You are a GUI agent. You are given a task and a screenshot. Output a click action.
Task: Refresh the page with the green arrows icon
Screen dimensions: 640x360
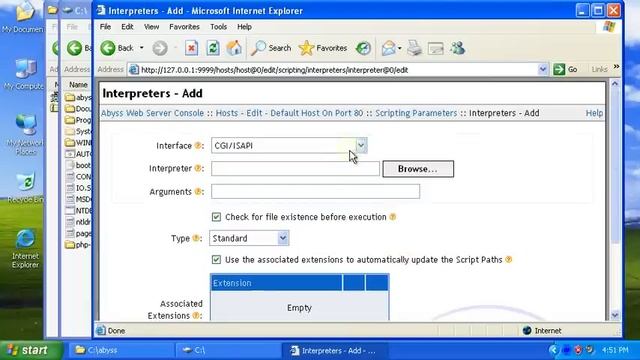pos(213,48)
